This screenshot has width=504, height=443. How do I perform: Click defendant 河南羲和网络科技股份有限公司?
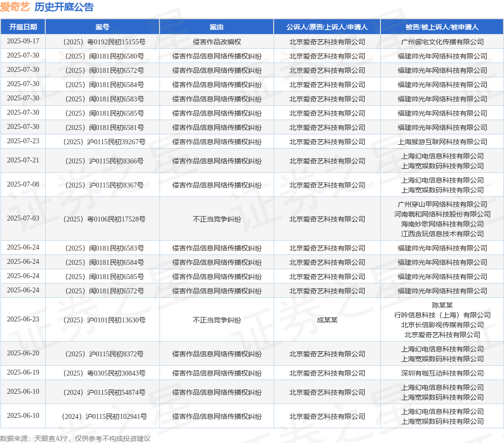coord(442,214)
